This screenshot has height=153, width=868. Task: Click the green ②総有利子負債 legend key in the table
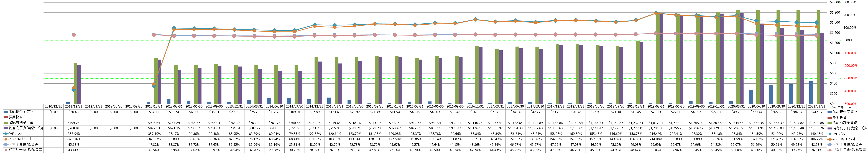5,123
